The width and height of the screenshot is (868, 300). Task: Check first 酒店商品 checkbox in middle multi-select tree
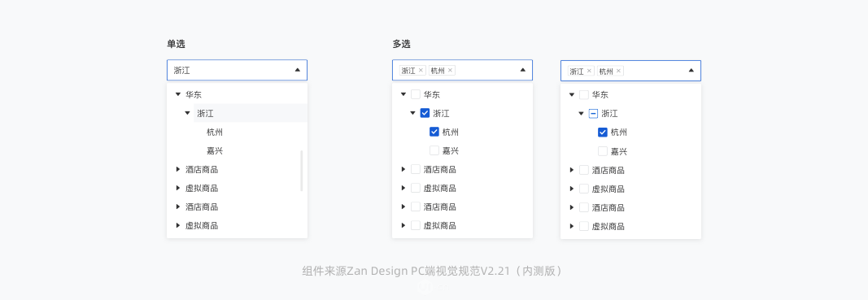point(415,169)
